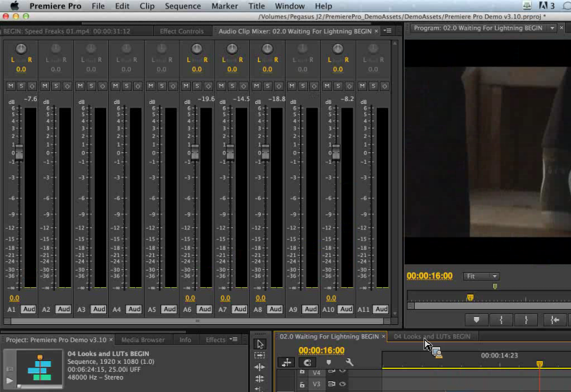
Task: Select the 04 Looks and LUTs thumbnail
Action: click(40, 368)
